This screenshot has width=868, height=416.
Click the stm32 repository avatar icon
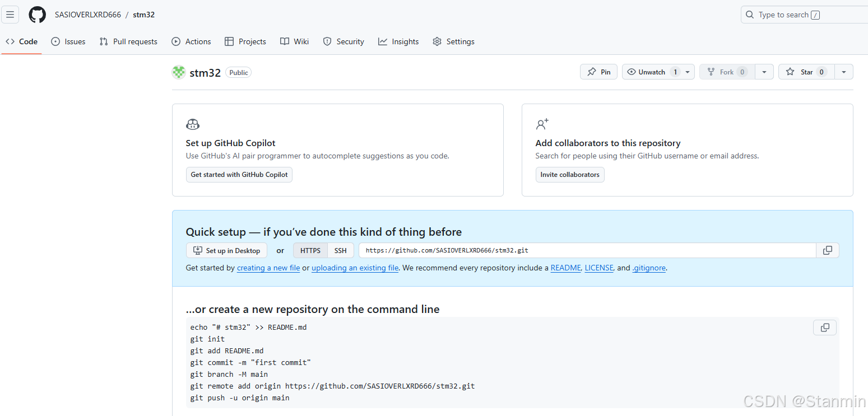click(x=179, y=72)
